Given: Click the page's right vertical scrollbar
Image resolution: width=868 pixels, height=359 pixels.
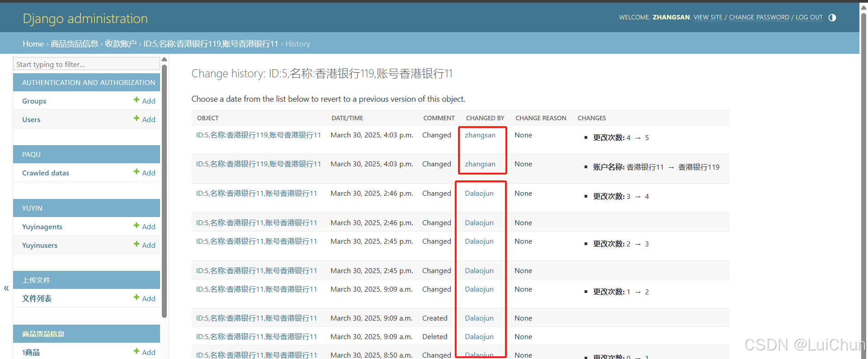Looking at the screenshot, I should coord(863,181).
